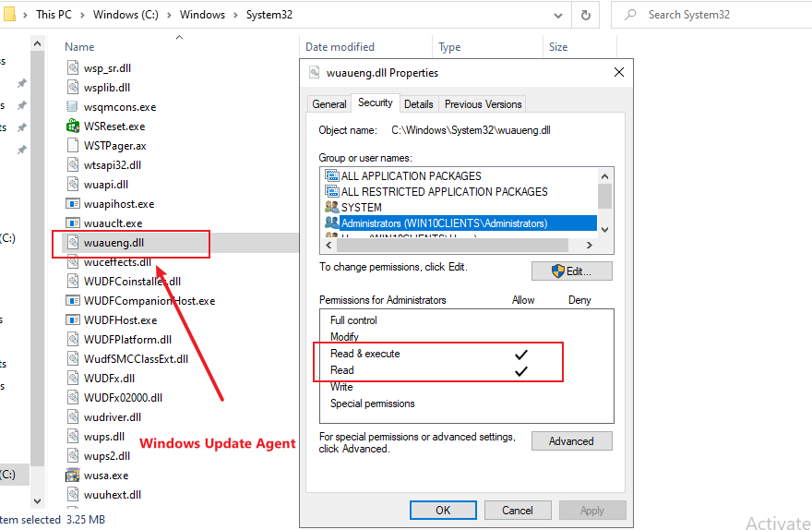The image size is (812, 530).
Task: Click the wuuhext.dll file icon
Action: [73, 494]
